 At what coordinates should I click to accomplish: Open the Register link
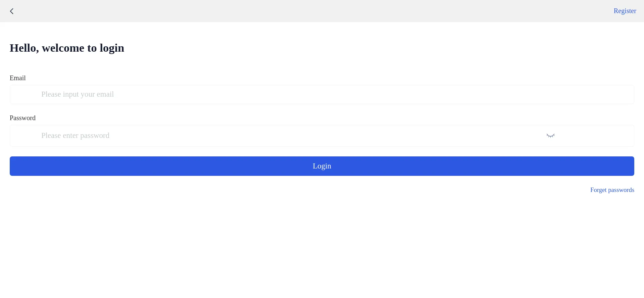[x=625, y=11]
